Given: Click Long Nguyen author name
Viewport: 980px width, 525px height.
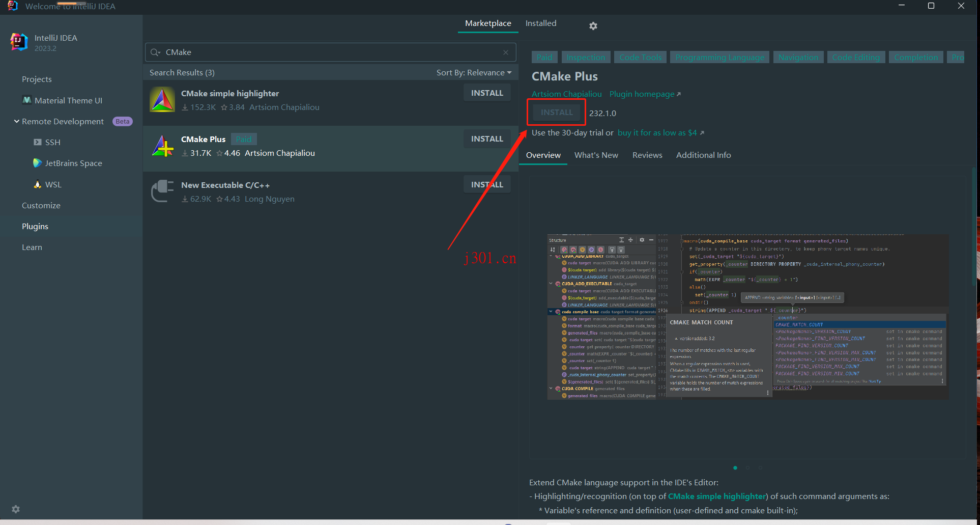Looking at the screenshot, I should click(269, 199).
